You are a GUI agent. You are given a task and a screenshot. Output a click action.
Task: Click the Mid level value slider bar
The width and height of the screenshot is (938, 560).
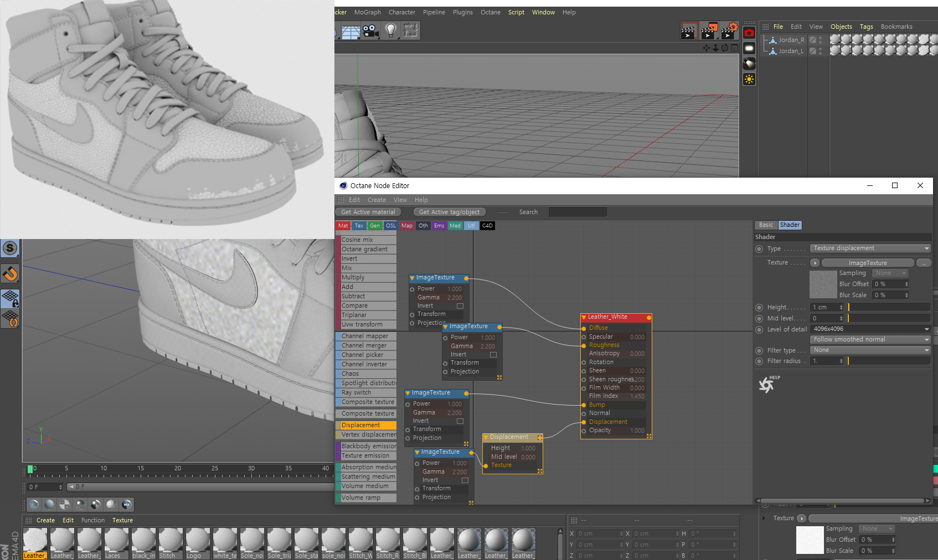(889, 319)
